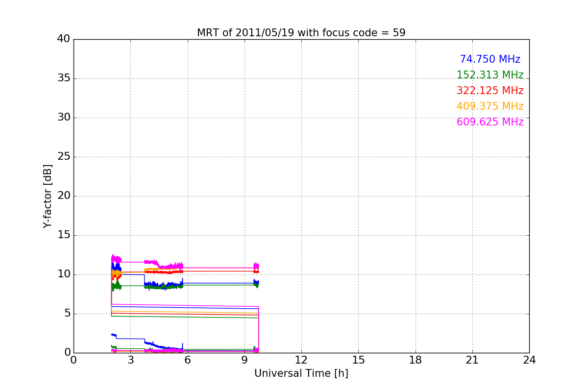
Task: Click y-axis tick label 15
Action: click(64, 235)
